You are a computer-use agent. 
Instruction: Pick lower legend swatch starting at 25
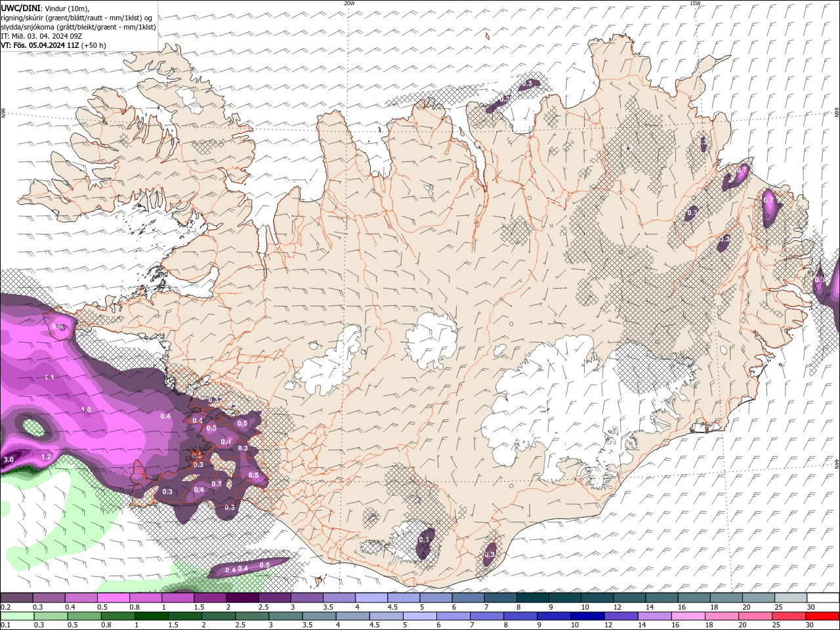789,616
